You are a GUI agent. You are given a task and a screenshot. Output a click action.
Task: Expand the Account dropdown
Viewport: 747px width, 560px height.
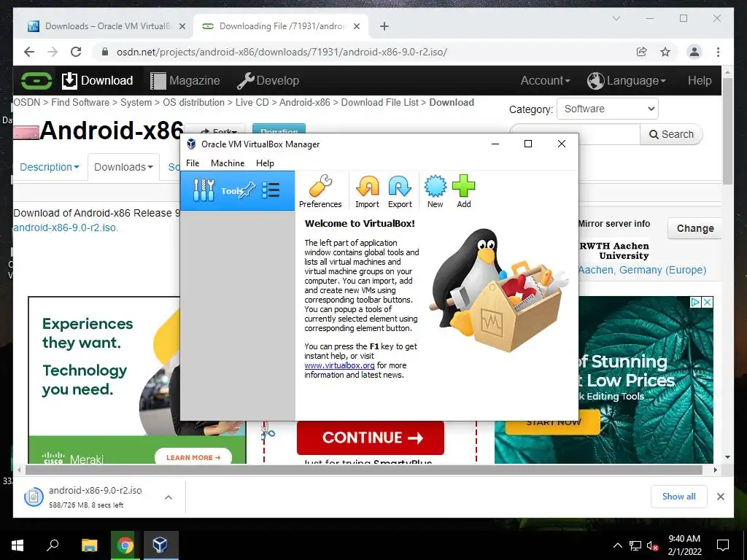click(x=545, y=80)
